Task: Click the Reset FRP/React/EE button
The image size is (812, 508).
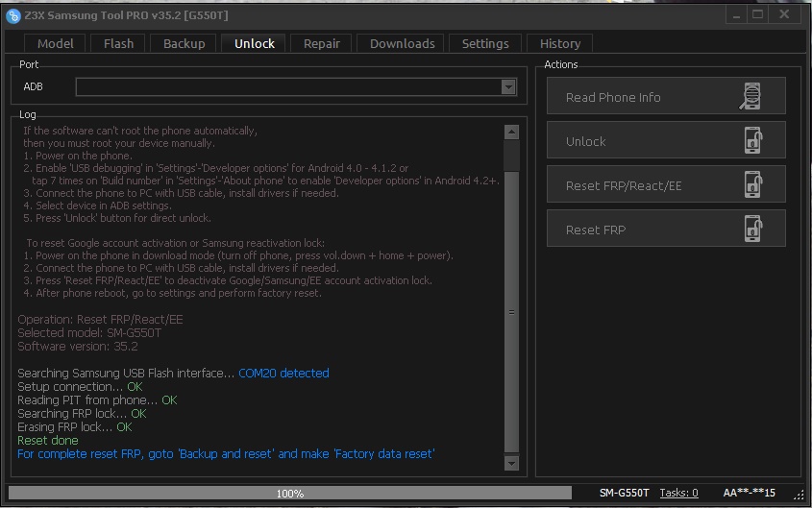Action: pos(666,184)
